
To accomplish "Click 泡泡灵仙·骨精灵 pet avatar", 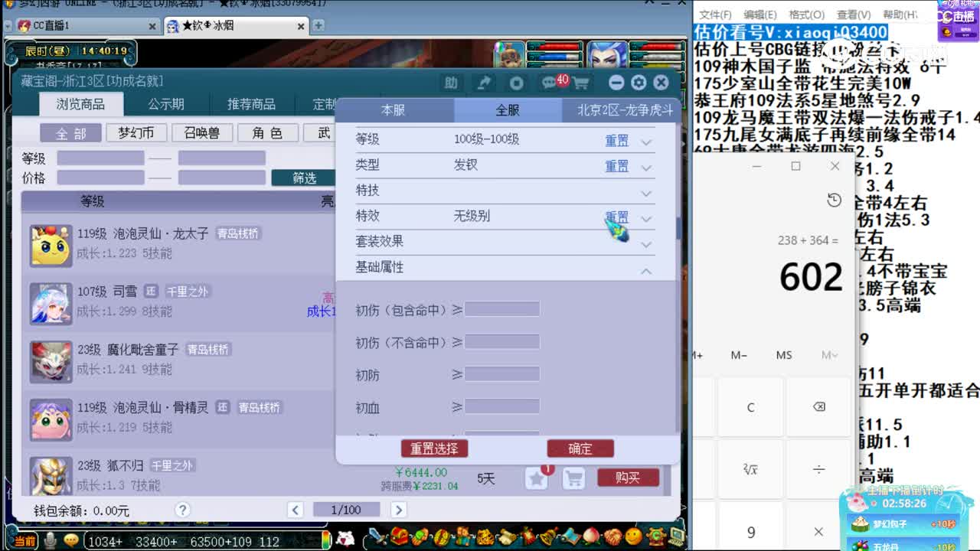I will click(x=51, y=419).
